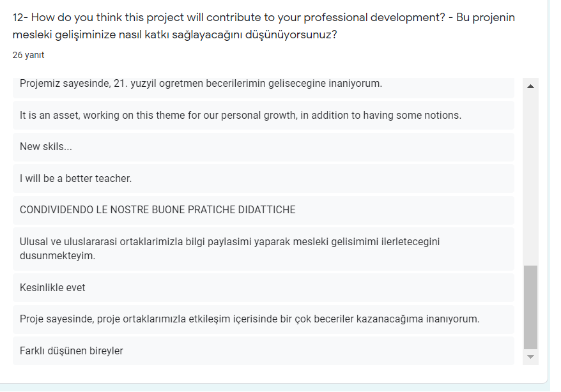
Task: Click the 'I will be a better teacher' response
Action: click(256, 178)
